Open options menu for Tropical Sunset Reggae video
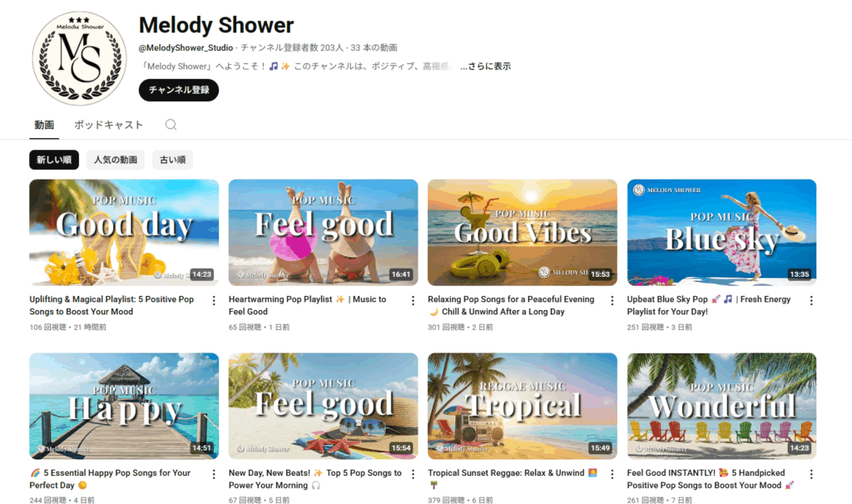 tap(612, 474)
